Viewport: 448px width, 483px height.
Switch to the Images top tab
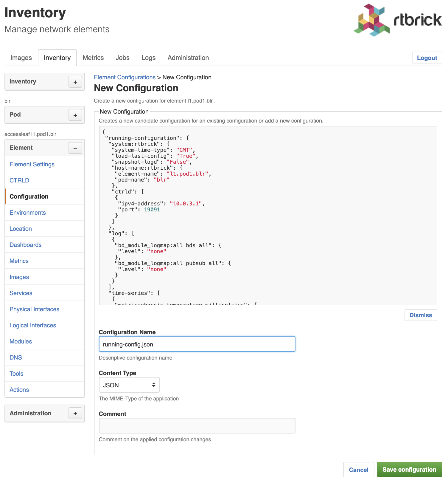[x=21, y=58]
